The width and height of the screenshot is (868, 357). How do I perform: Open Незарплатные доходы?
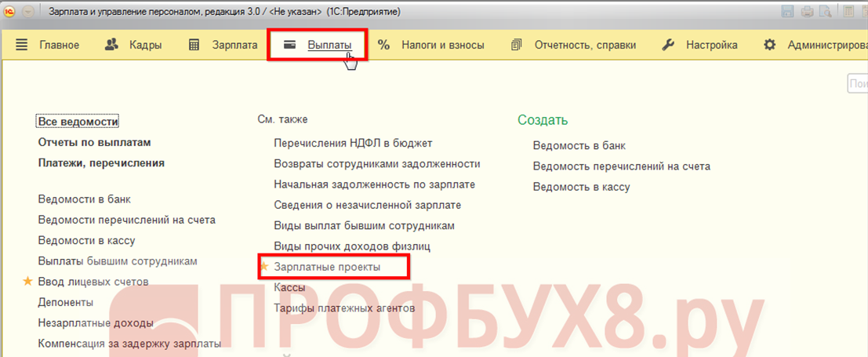[96, 322]
